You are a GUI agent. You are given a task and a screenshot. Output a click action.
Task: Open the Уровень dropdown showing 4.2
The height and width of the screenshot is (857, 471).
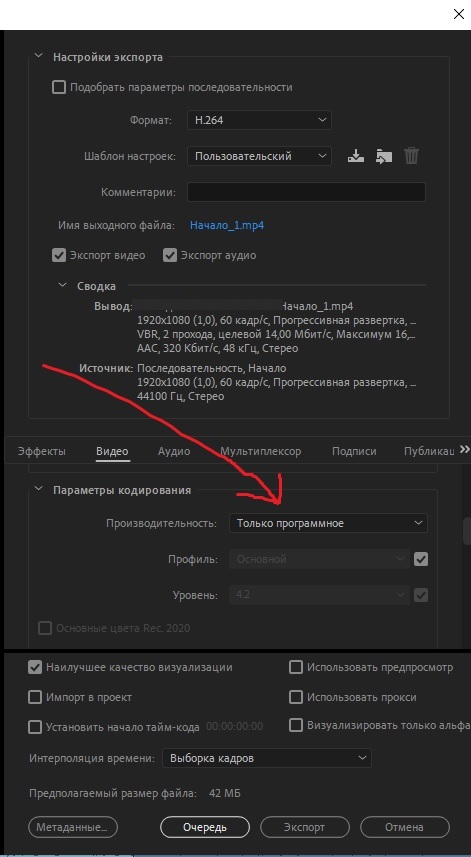point(319,595)
